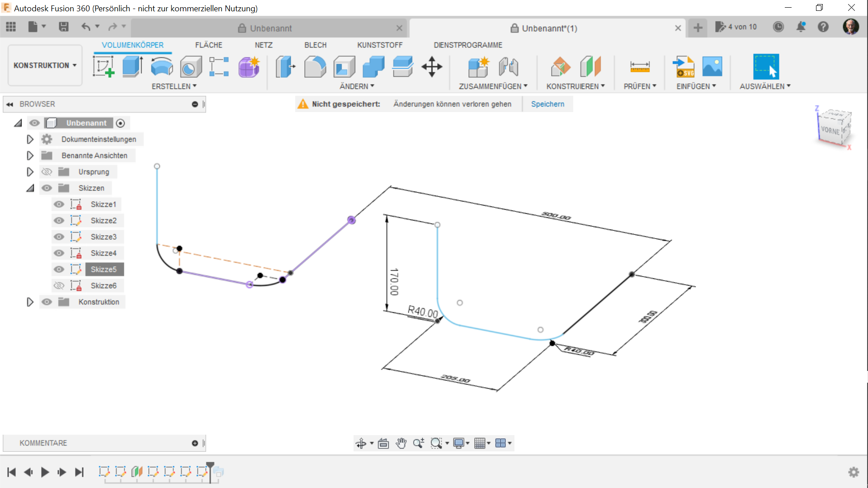Show the Ursprung folder via eye icon
The height and width of the screenshot is (488, 868).
47,172
